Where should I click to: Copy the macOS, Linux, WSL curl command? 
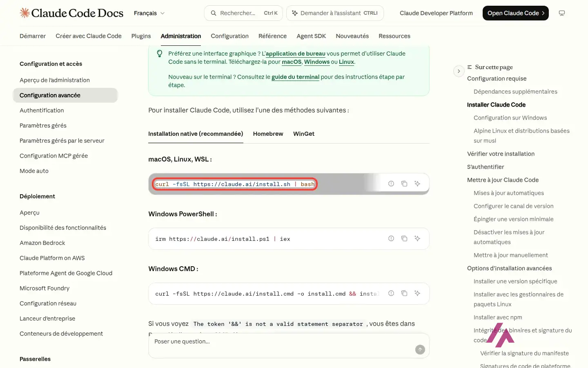[x=404, y=184]
